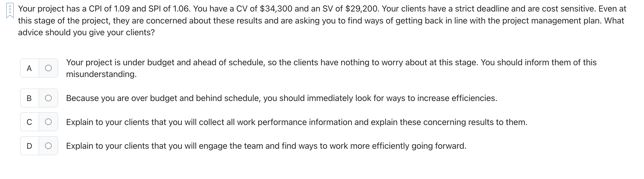Click the letter B label box

pos(29,98)
